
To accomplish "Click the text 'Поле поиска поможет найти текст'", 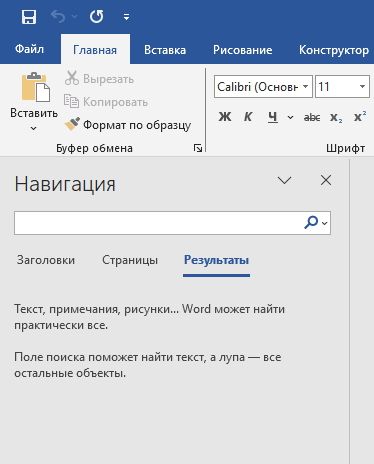I will coord(109,357).
